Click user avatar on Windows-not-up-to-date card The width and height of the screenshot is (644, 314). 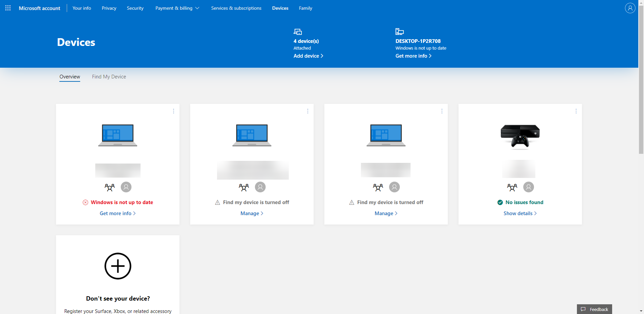pyautogui.click(x=126, y=187)
